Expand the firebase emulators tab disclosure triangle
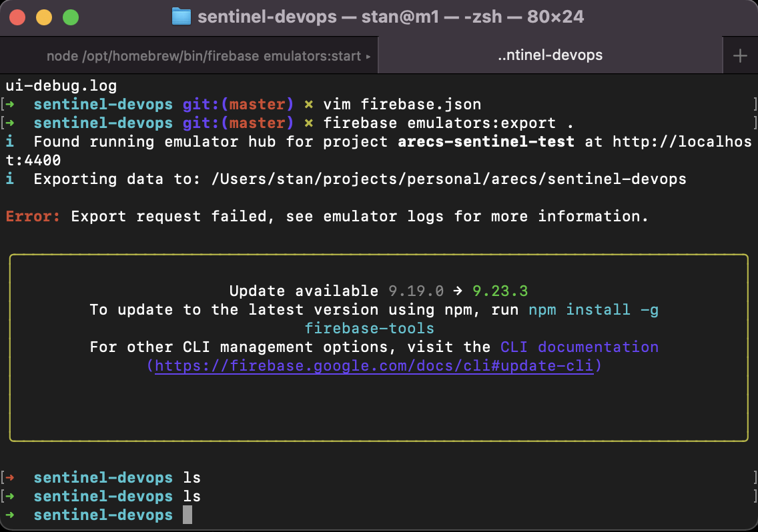 [368, 56]
